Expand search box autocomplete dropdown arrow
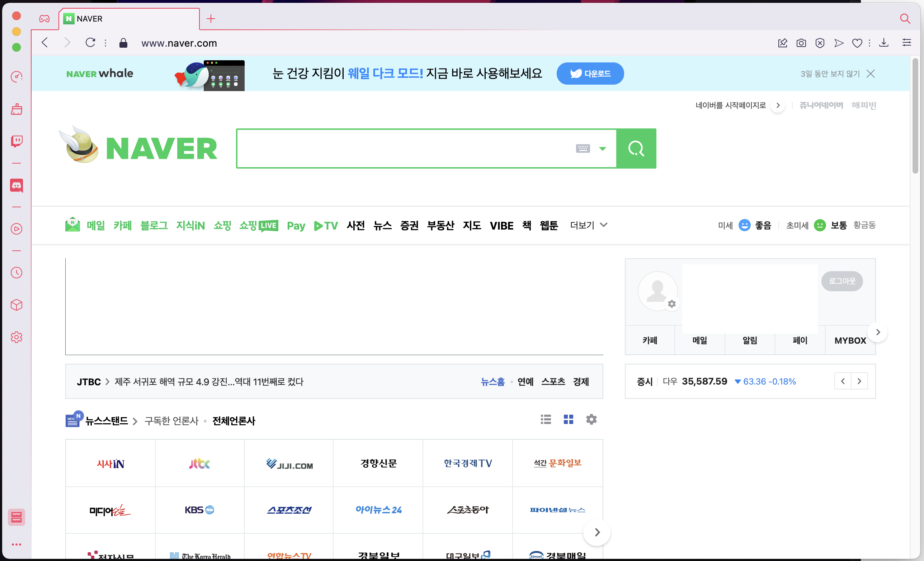 (602, 148)
